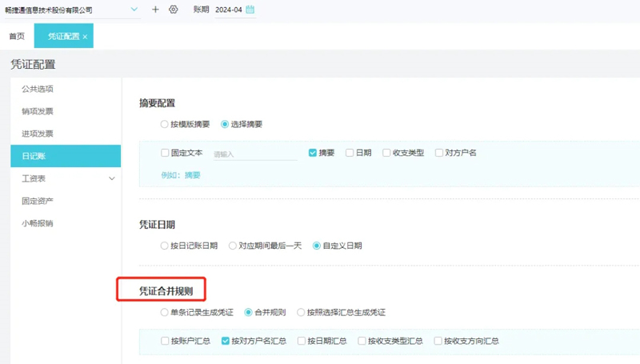Go to 固定资产 settings
Viewport: 640px width, 364px height.
click(38, 201)
